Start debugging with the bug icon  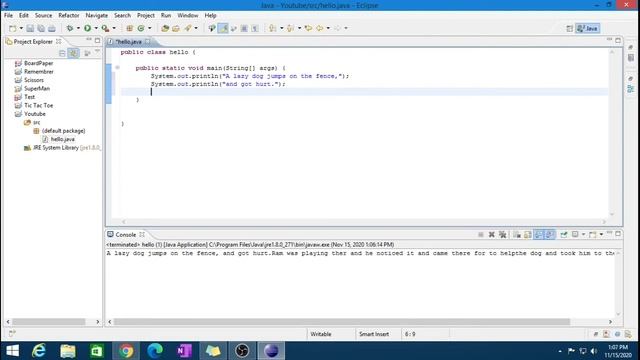click(70, 28)
